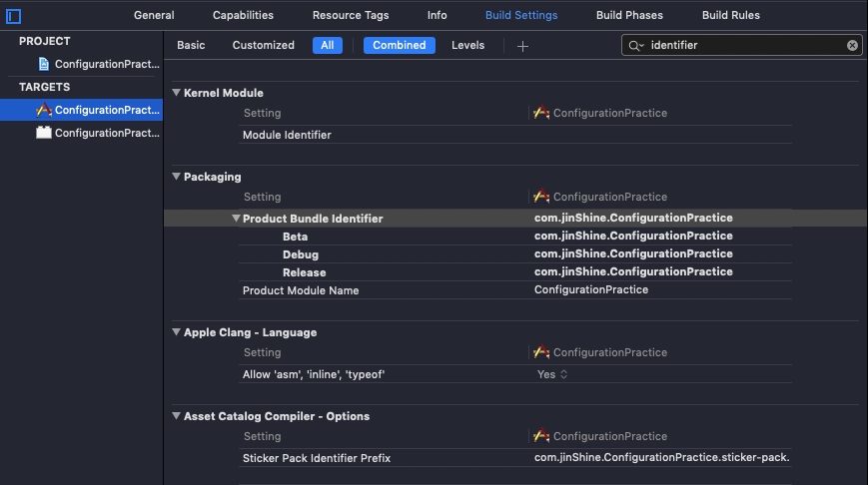Click the identifier search field
Image resolution: width=868 pixels, height=485 pixels.
741,45
